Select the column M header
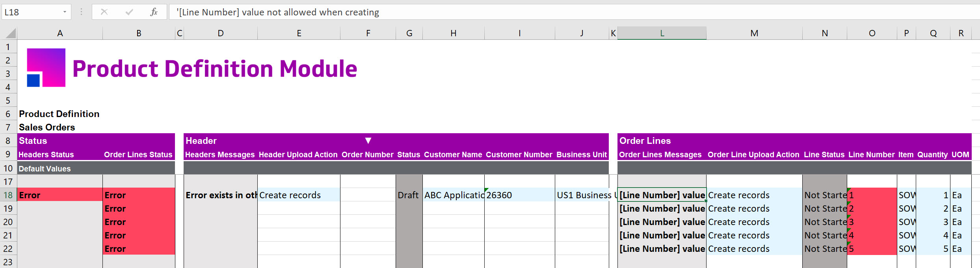This screenshot has width=980, height=268. coord(754,33)
